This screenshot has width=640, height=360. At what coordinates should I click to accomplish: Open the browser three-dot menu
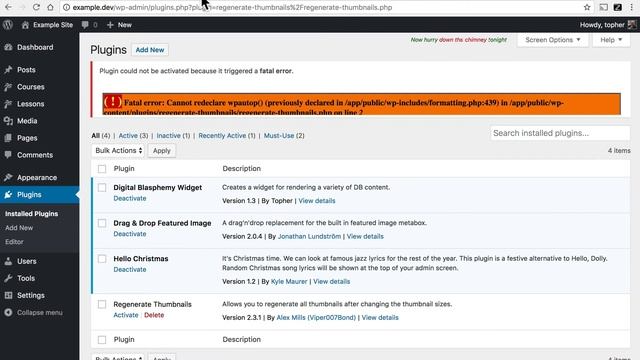click(631, 7)
